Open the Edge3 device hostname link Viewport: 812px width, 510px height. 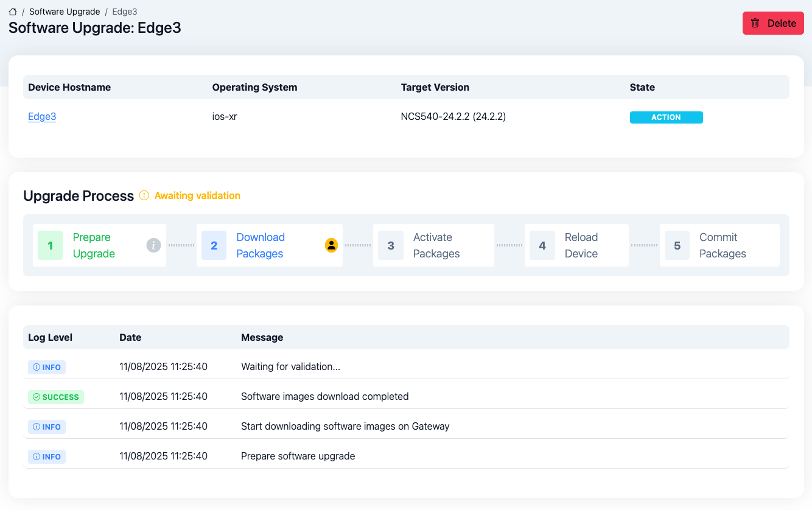[x=42, y=116]
